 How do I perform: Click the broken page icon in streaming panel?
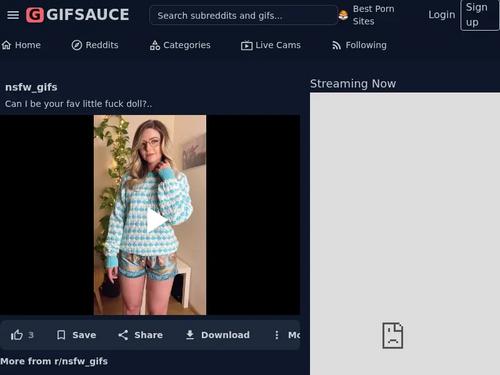pyautogui.click(x=393, y=335)
